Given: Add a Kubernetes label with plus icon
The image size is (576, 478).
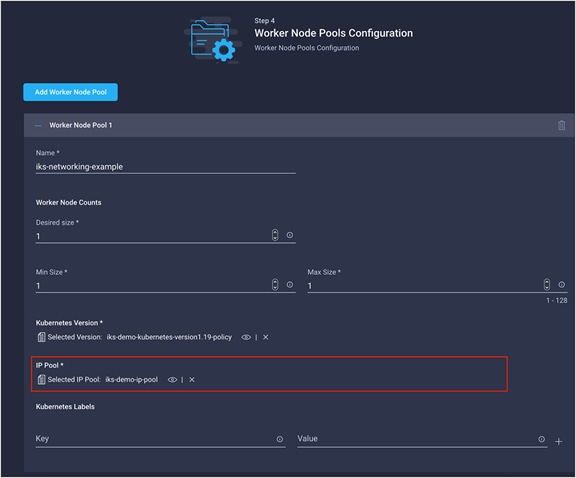Looking at the screenshot, I should [x=559, y=442].
